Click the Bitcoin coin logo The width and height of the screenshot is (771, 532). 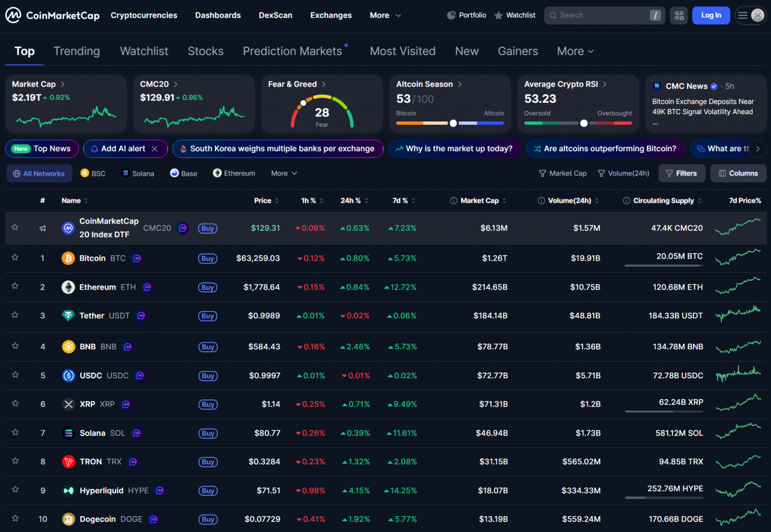(x=68, y=258)
